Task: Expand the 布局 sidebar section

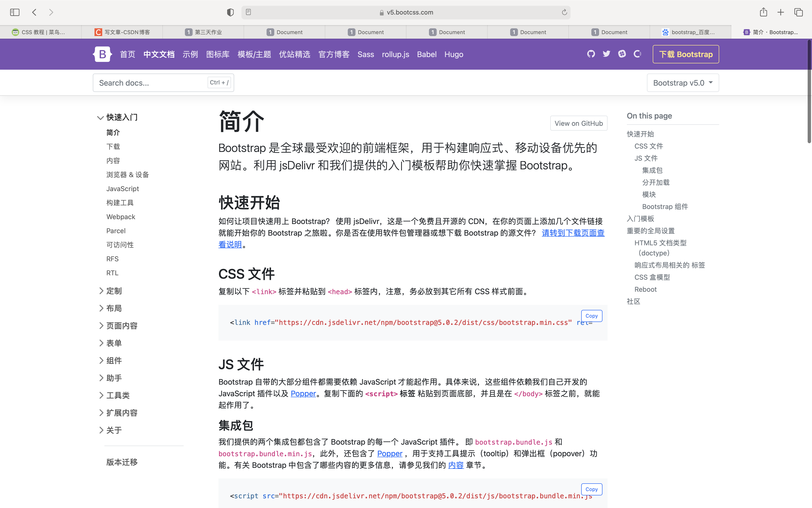Action: point(110,308)
